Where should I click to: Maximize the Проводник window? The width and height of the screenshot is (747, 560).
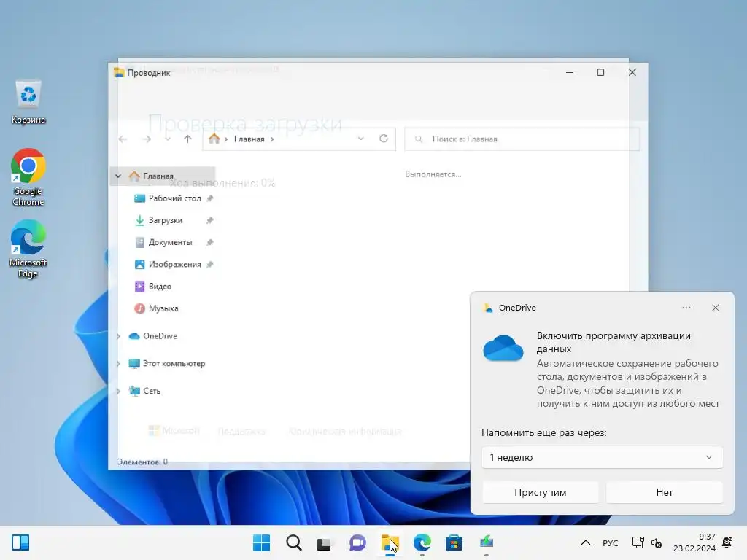(601, 72)
